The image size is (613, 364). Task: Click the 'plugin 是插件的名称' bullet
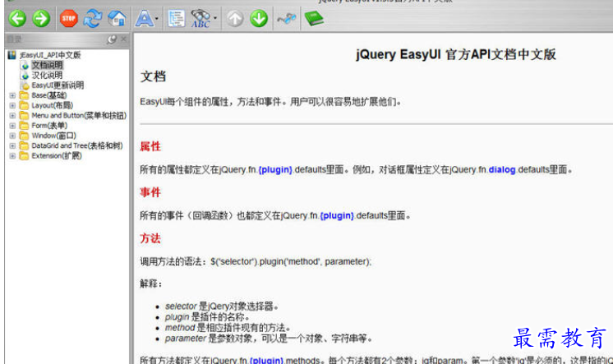click(x=207, y=317)
